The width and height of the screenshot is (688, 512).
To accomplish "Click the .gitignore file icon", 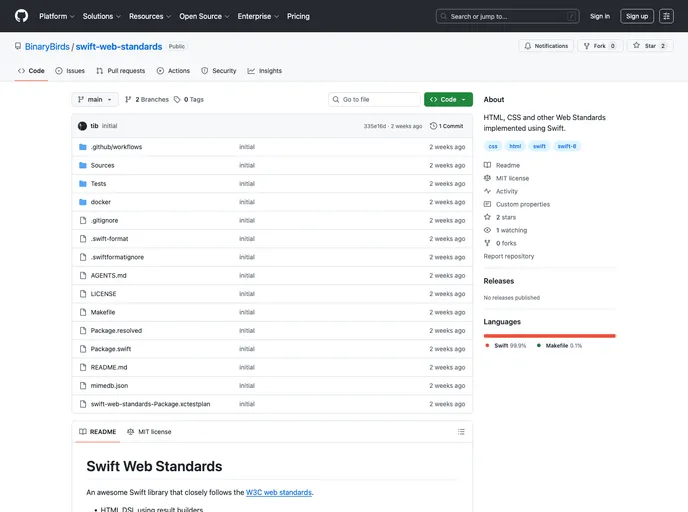I will [82, 220].
